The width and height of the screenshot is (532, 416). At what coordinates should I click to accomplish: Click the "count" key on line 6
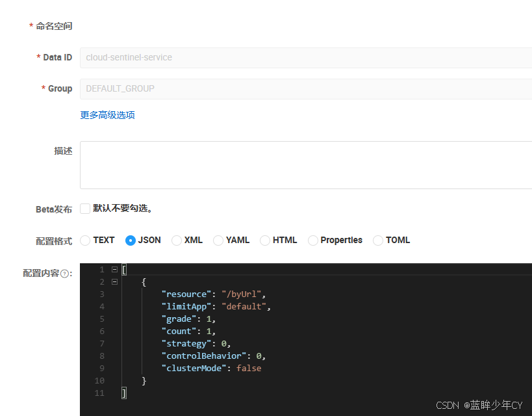coord(179,331)
